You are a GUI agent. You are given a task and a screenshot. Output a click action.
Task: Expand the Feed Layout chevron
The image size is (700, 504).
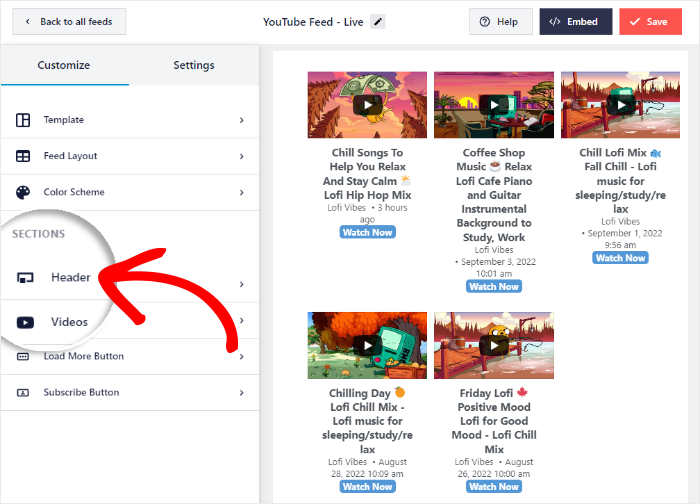242,156
